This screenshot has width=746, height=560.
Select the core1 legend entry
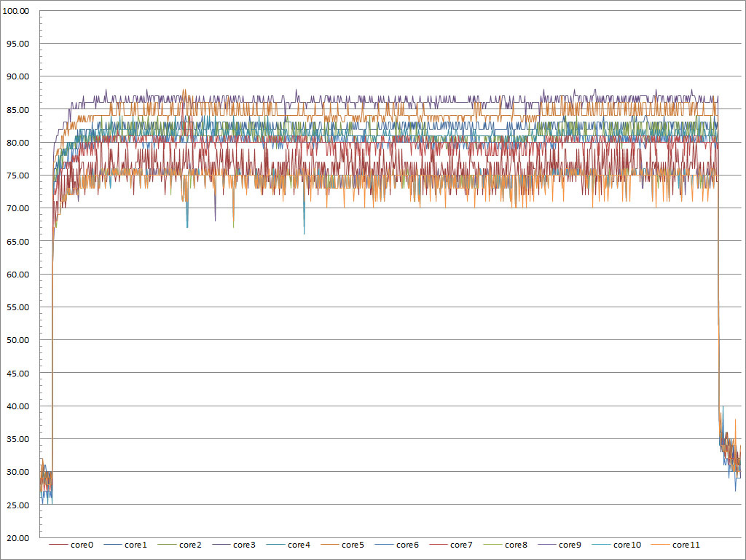pyautogui.click(x=125, y=545)
